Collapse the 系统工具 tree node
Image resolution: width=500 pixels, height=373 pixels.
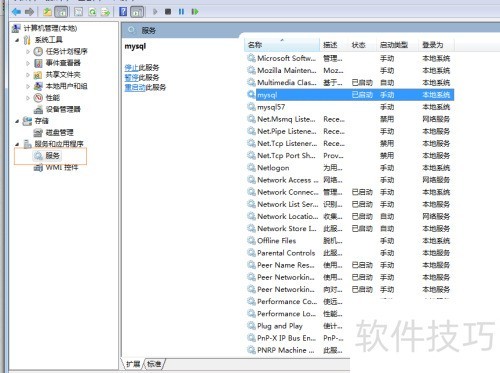[17, 40]
